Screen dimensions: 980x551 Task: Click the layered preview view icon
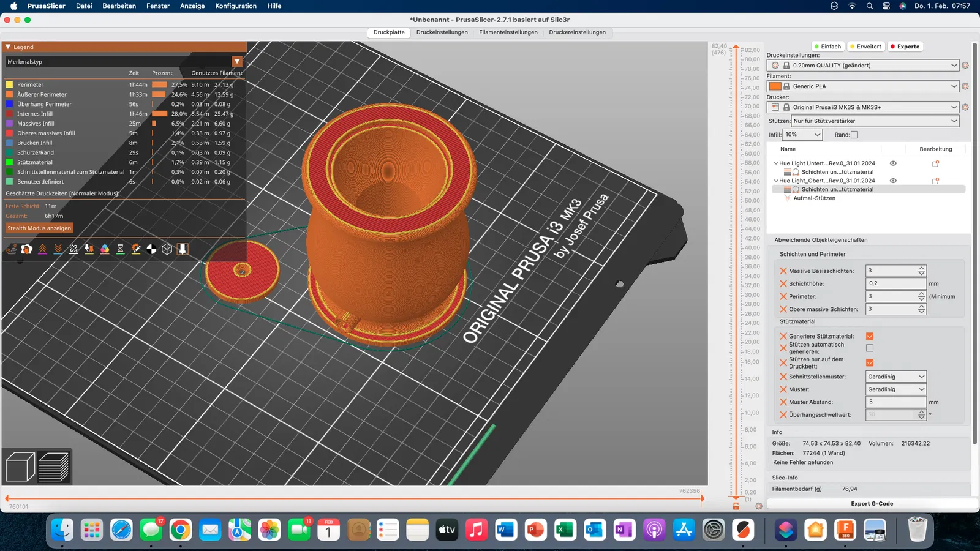tap(54, 467)
